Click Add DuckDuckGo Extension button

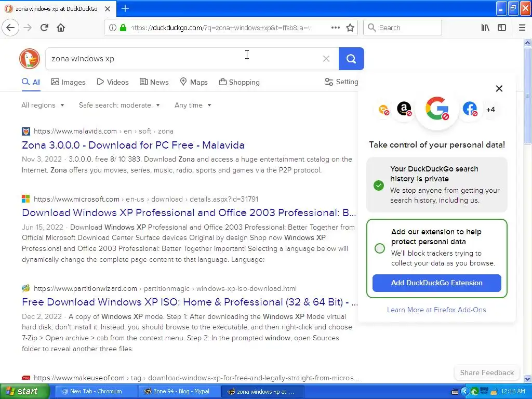click(436, 283)
